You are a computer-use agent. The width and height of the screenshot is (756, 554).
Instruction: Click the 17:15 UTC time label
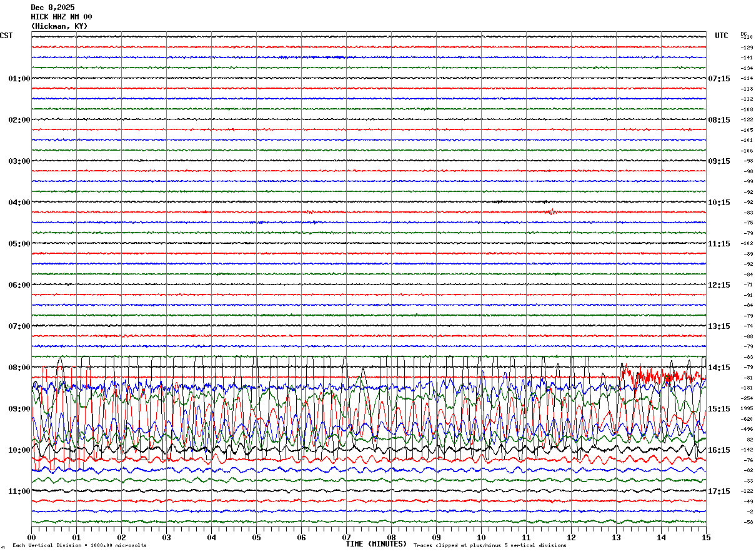tap(719, 491)
